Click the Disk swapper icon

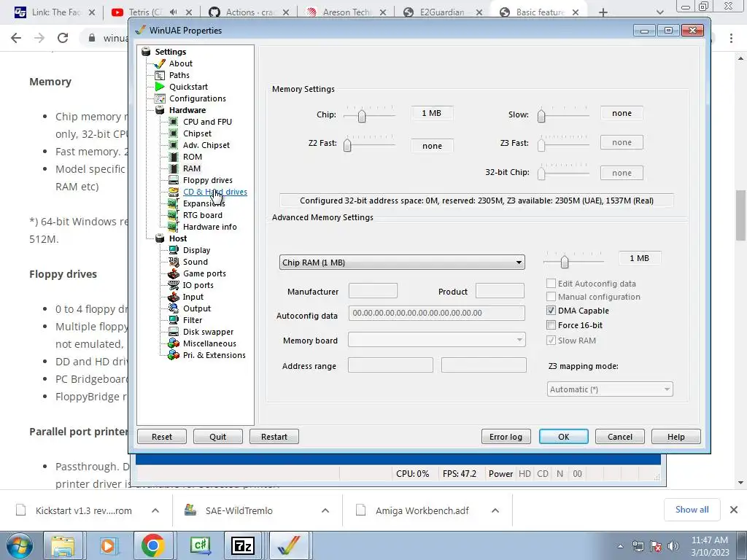click(x=174, y=332)
